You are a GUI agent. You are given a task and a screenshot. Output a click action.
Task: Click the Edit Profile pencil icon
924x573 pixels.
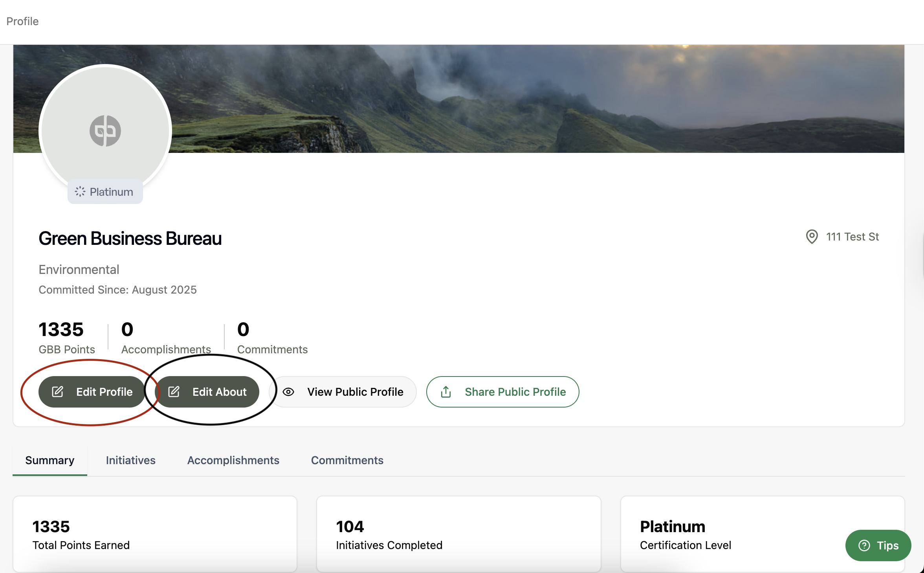58,392
